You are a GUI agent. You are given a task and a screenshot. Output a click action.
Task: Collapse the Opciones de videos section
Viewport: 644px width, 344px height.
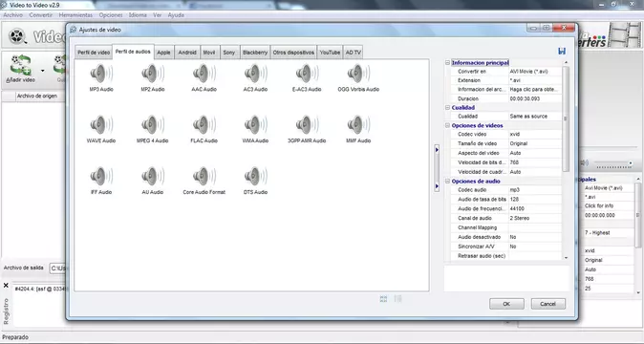[448, 125]
